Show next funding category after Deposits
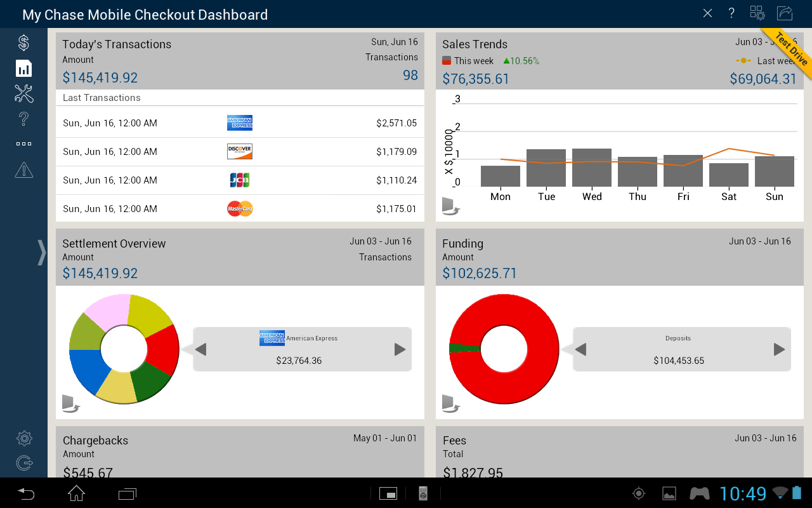Screen dimensions: 812x508 click(x=780, y=349)
